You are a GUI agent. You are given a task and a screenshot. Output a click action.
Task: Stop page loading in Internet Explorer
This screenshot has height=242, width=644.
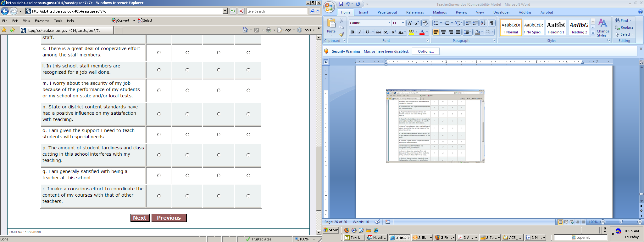(x=241, y=11)
